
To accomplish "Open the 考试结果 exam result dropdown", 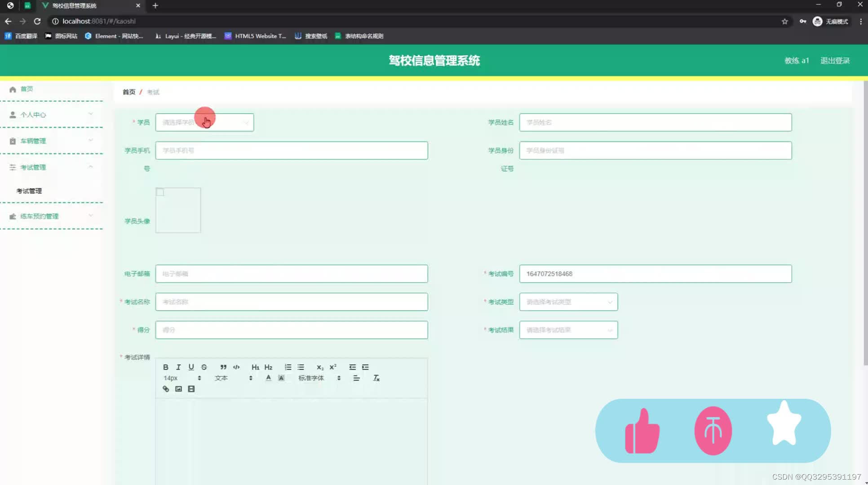I will click(568, 330).
